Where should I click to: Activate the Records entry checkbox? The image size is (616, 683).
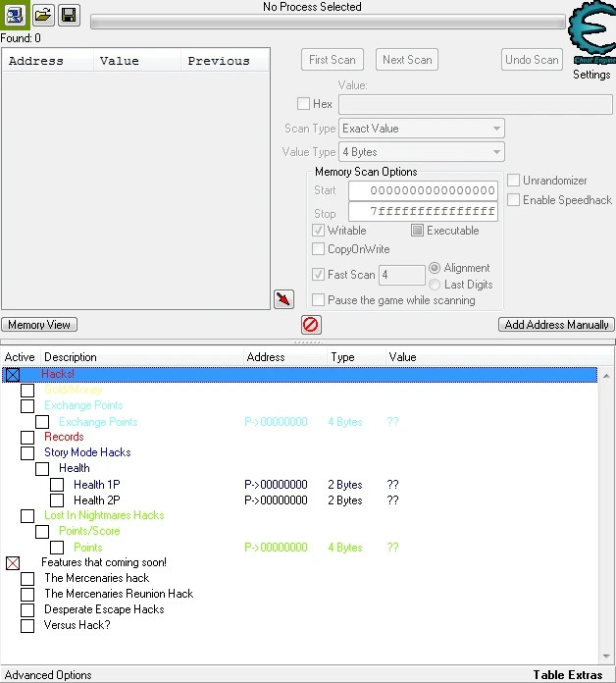tap(27, 438)
